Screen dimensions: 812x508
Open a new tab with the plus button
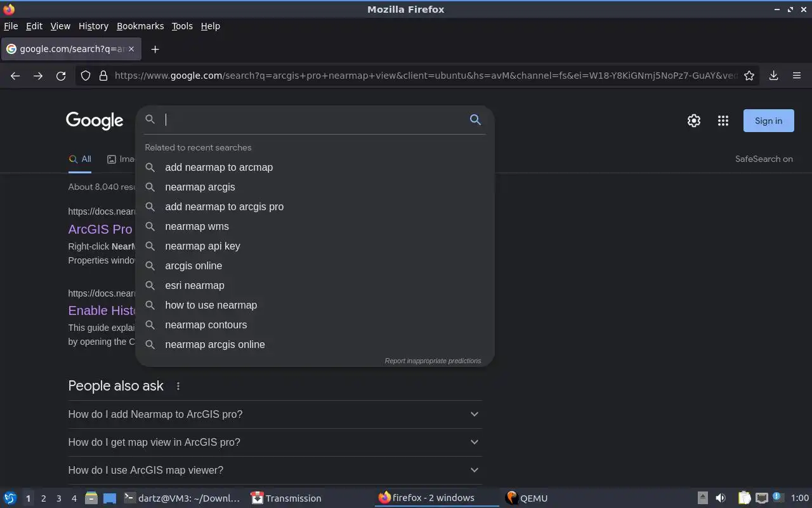[155, 49]
